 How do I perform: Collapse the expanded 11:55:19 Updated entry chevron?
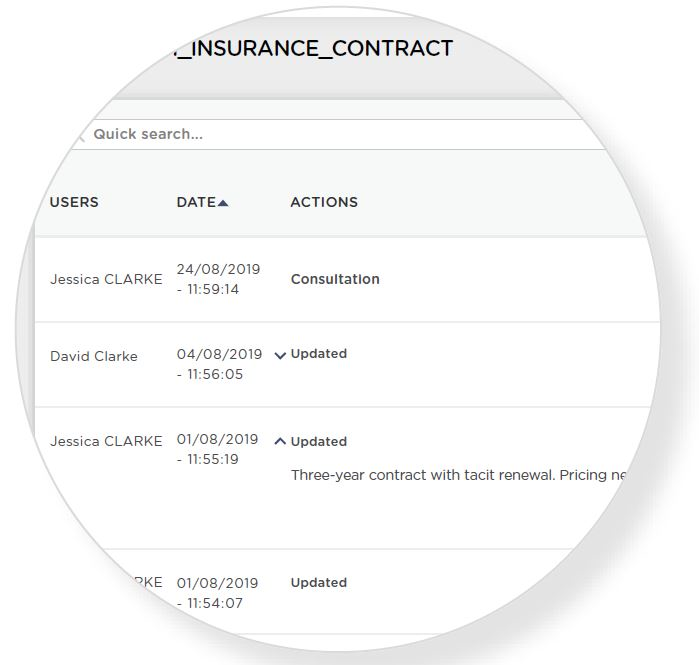(x=280, y=441)
